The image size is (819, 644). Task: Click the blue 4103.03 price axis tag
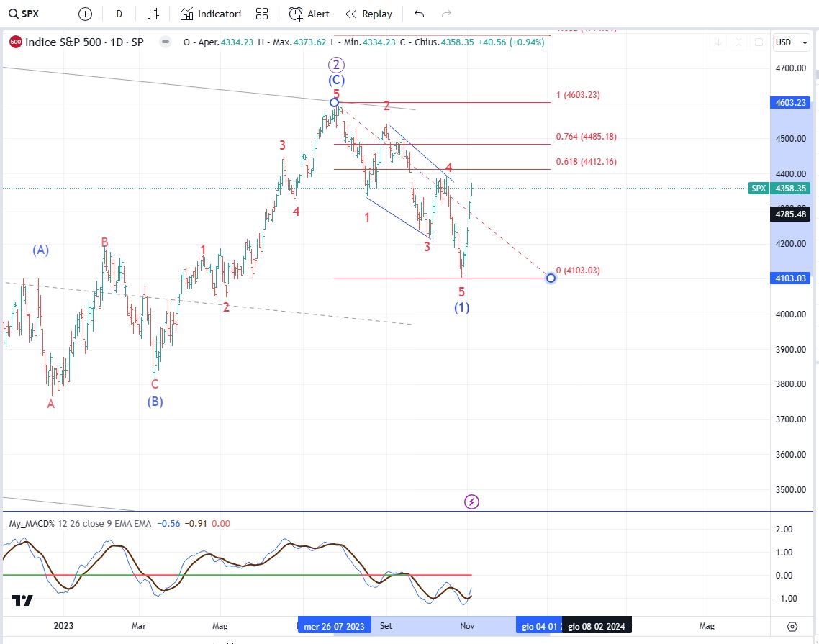tap(791, 278)
